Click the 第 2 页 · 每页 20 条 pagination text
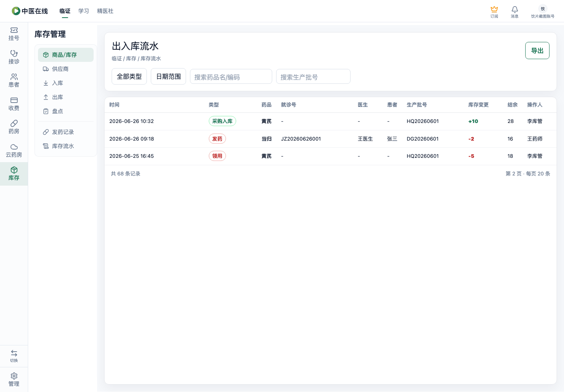Screen dimensions: 564x392 (x=528, y=173)
